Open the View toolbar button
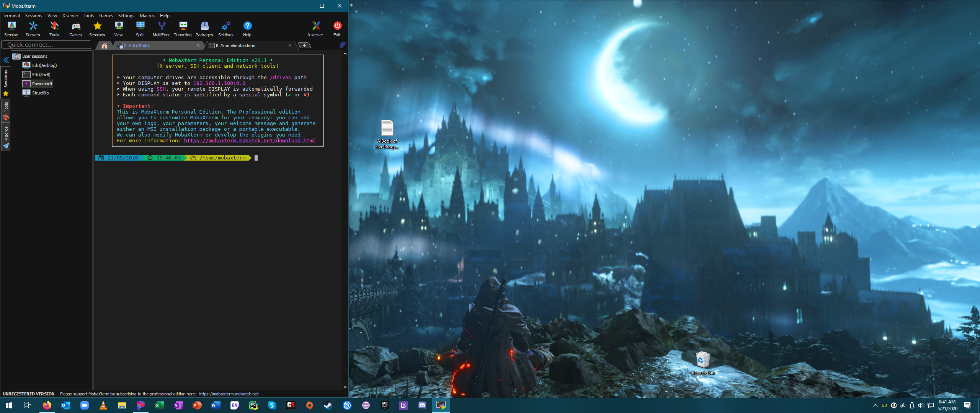 coord(119,29)
